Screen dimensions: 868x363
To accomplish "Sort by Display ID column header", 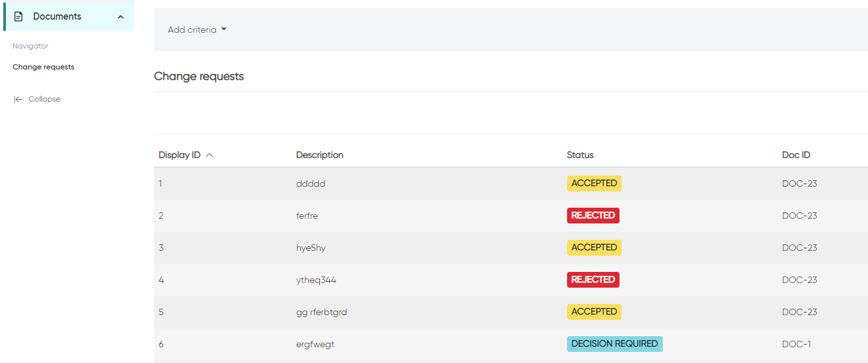I will click(180, 155).
